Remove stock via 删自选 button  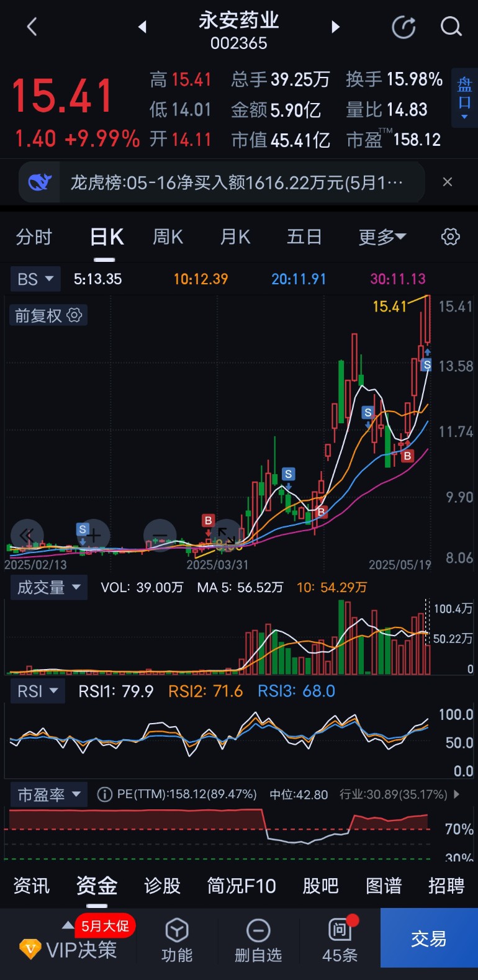[258, 940]
